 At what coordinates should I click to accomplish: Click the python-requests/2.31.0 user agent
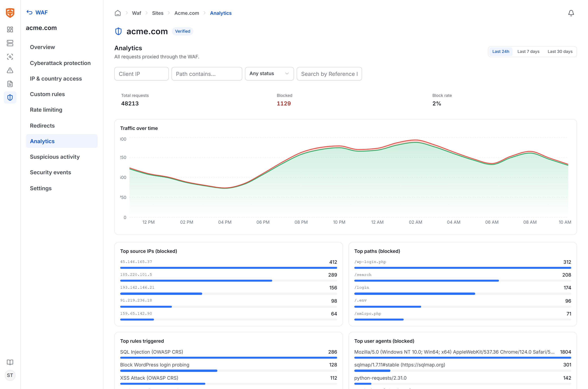380,378
